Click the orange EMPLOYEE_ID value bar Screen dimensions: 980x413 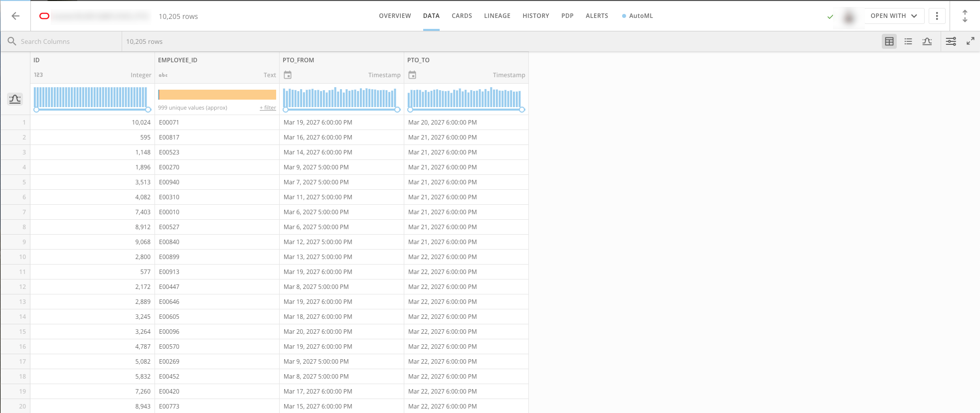point(217,95)
